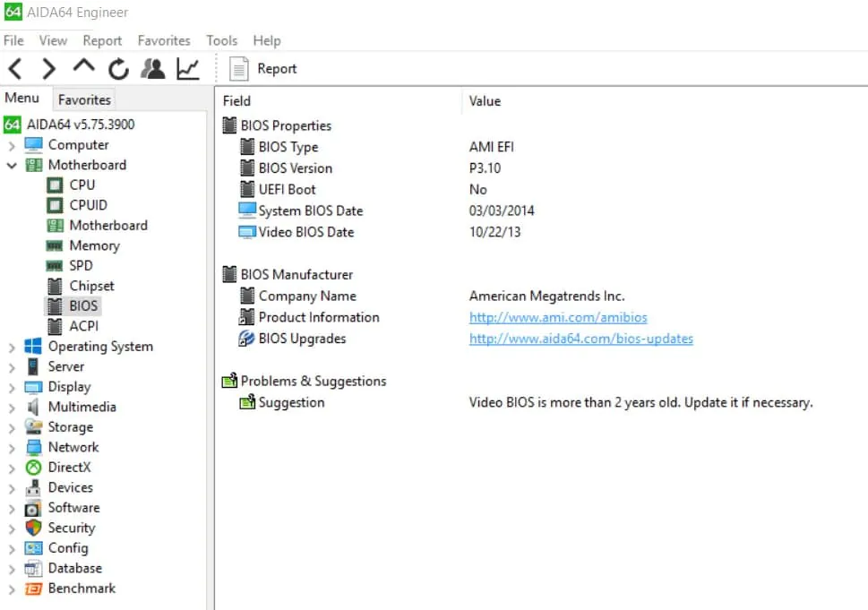Click the Security shield icon in the tree
This screenshot has height=610, width=868.
point(33,528)
